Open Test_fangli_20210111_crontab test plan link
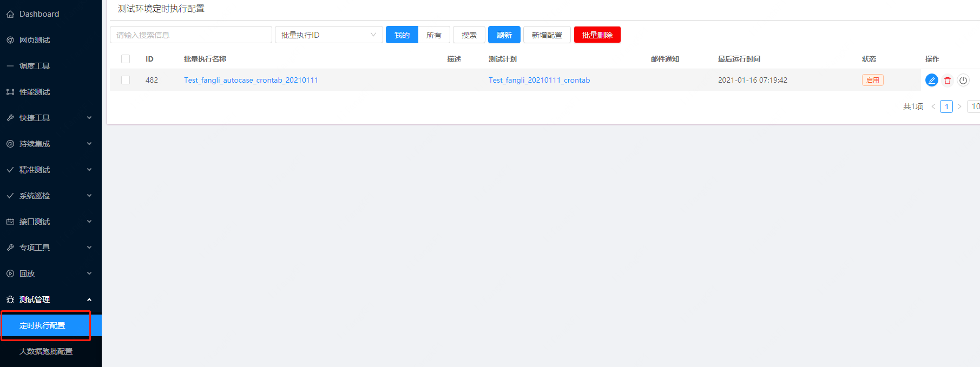 tap(539, 80)
